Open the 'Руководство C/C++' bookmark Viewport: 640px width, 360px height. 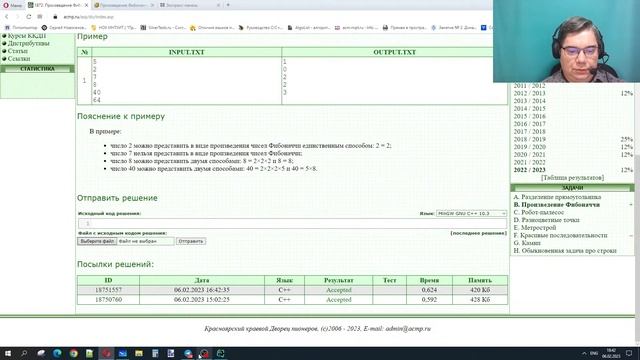(260, 28)
